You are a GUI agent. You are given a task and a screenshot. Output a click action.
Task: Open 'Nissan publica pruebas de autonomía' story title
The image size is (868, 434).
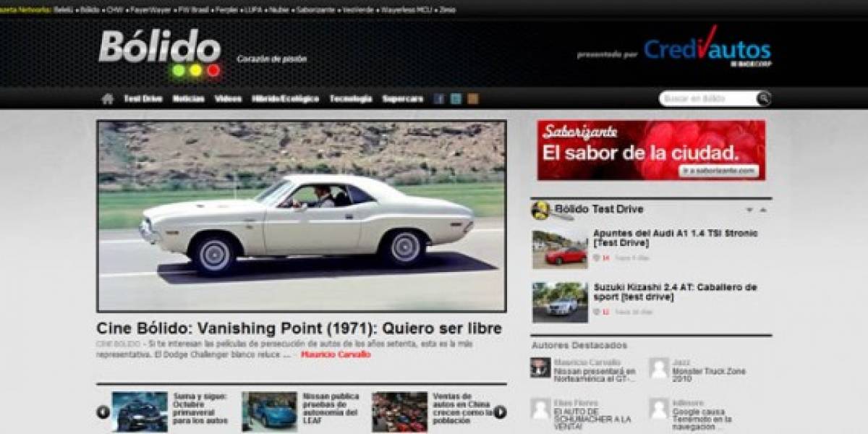click(x=331, y=409)
